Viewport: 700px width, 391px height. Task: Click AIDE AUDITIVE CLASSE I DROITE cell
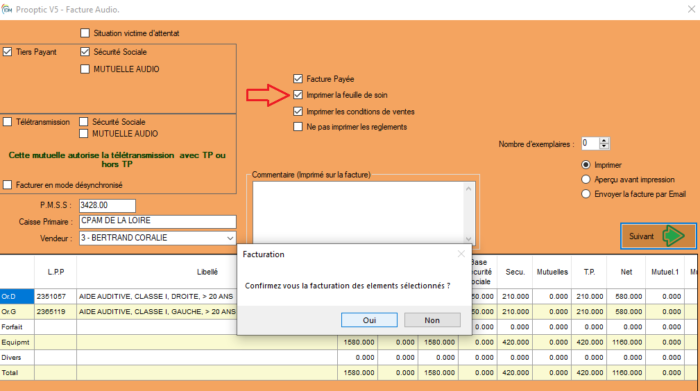point(157,296)
